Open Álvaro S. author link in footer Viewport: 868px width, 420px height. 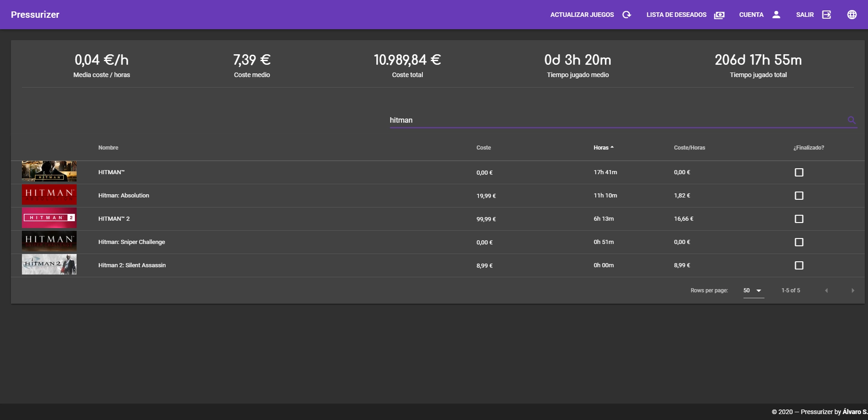(x=855, y=412)
